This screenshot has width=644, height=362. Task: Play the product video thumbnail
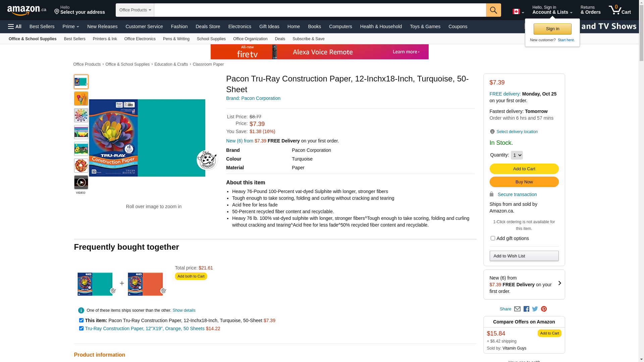tap(81, 182)
